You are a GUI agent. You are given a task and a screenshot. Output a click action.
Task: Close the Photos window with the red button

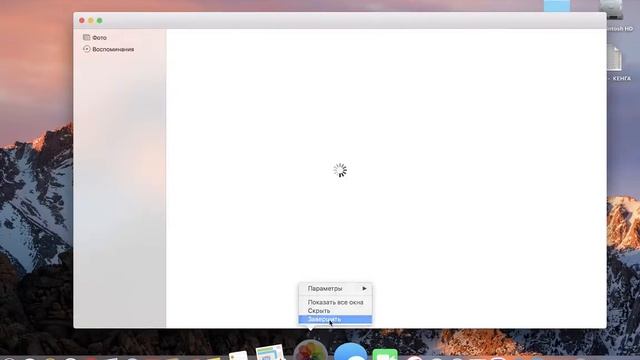(x=82, y=20)
